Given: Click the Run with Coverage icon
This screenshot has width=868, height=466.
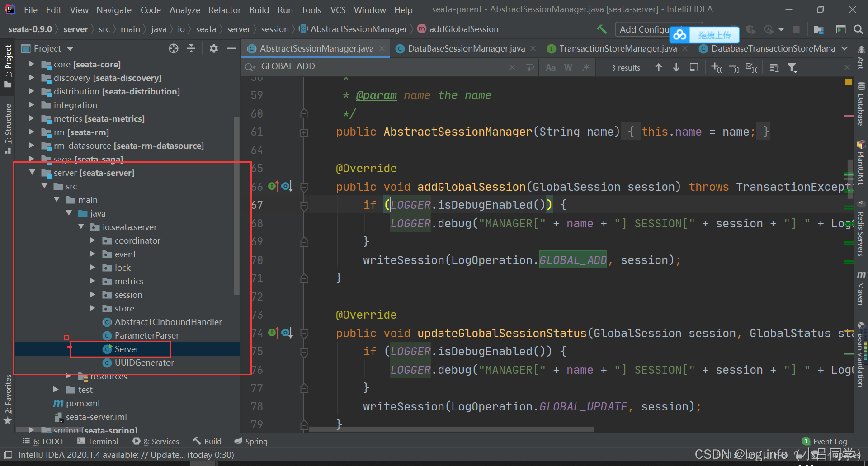Looking at the screenshot, I should (751, 29).
